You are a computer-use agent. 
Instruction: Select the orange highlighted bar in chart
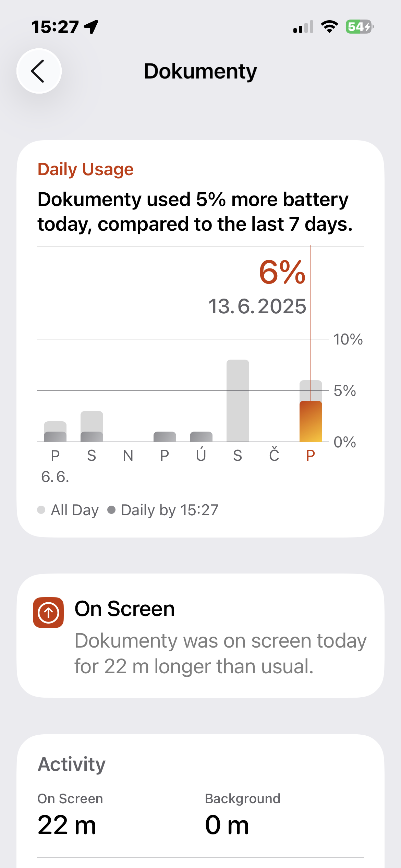pos(311,421)
